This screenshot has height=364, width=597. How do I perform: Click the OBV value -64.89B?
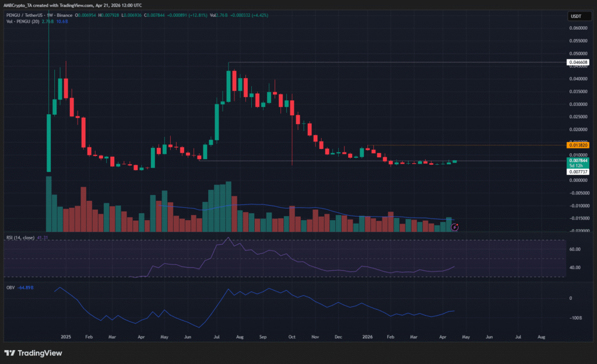click(24, 287)
